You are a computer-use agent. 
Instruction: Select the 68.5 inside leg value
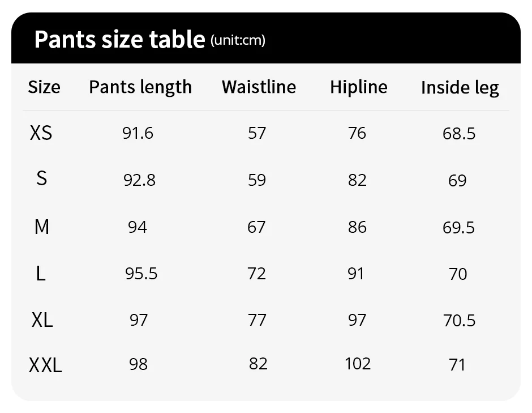pos(459,134)
